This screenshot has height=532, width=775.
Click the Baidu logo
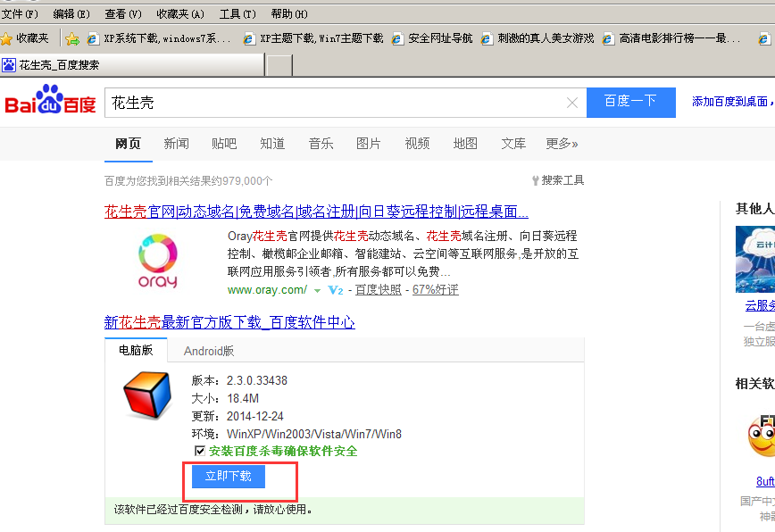pos(50,100)
